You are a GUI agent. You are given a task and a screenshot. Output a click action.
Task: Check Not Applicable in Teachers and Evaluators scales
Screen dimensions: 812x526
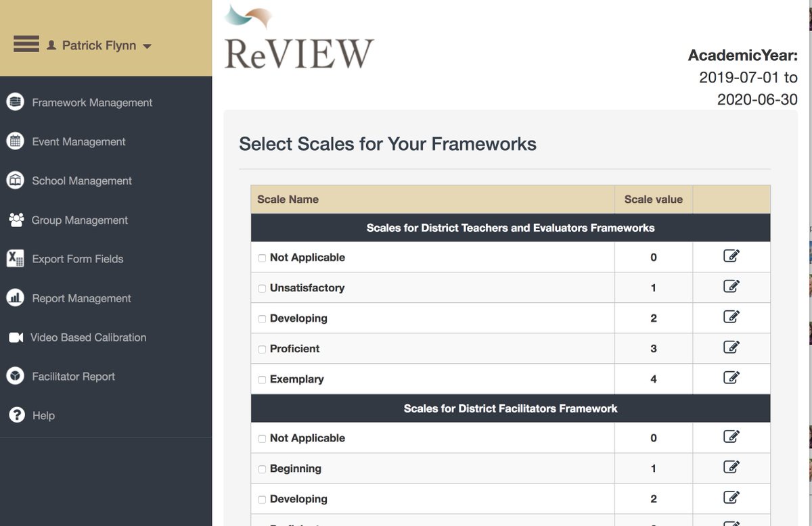[262, 258]
